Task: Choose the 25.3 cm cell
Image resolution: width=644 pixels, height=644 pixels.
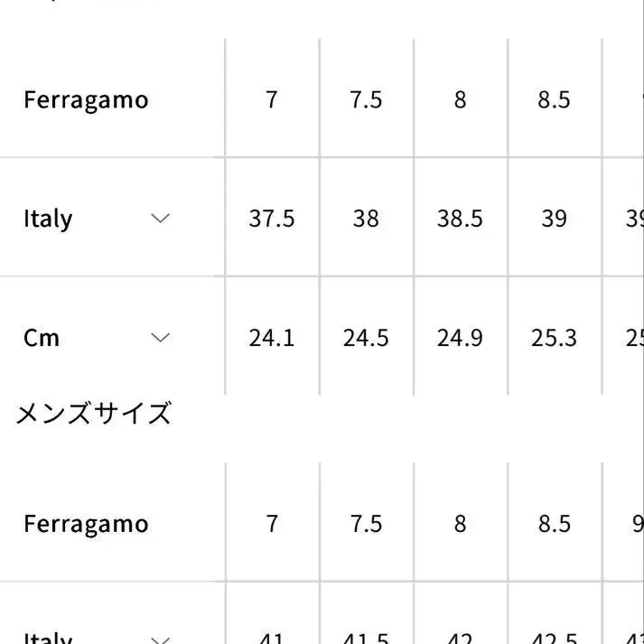Action: [x=554, y=338]
